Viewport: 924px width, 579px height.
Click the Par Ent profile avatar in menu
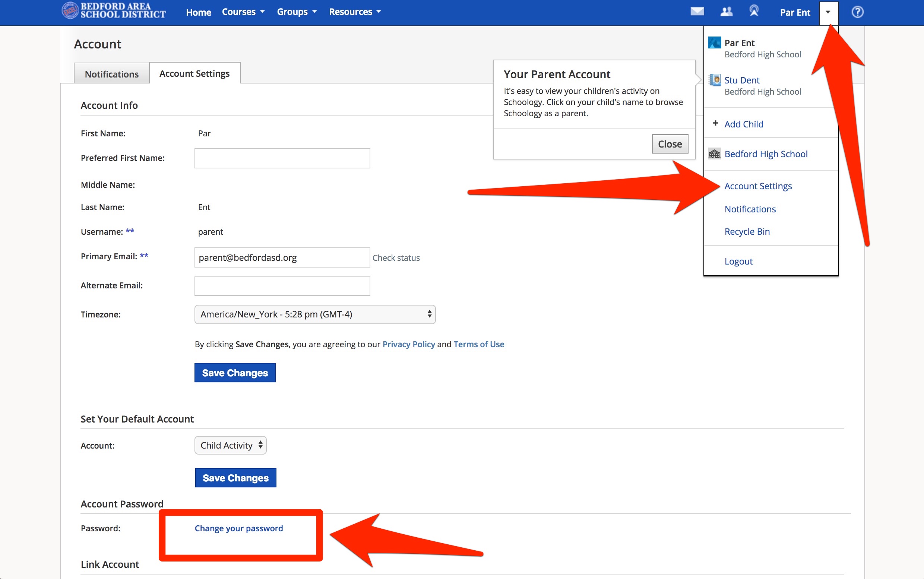(714, 43)
